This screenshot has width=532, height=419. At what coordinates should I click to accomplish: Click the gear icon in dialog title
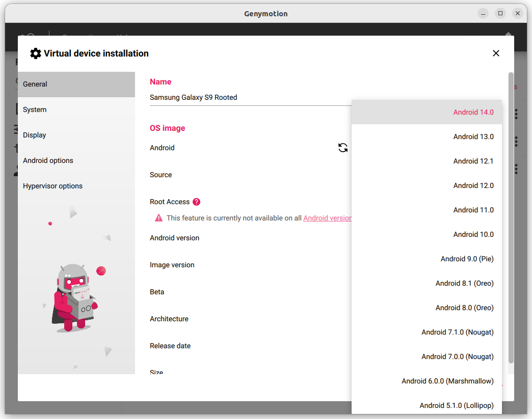(x=35, y=53)
